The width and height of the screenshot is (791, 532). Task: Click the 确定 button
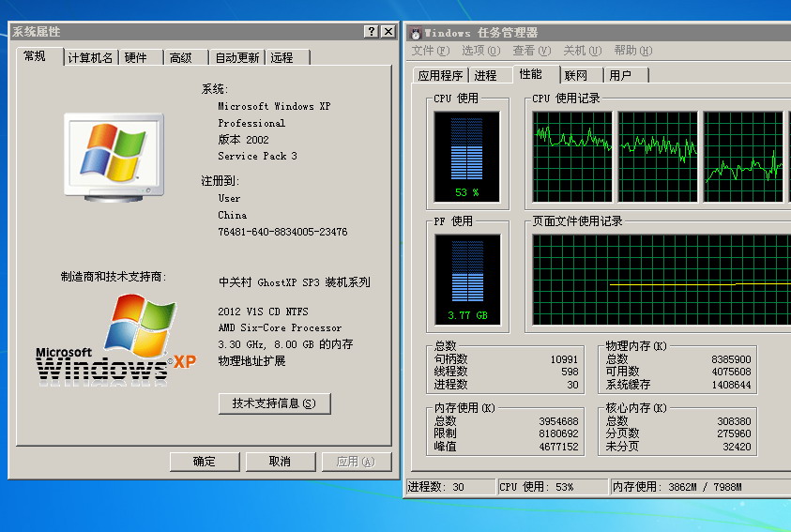(x=205, y=462)
